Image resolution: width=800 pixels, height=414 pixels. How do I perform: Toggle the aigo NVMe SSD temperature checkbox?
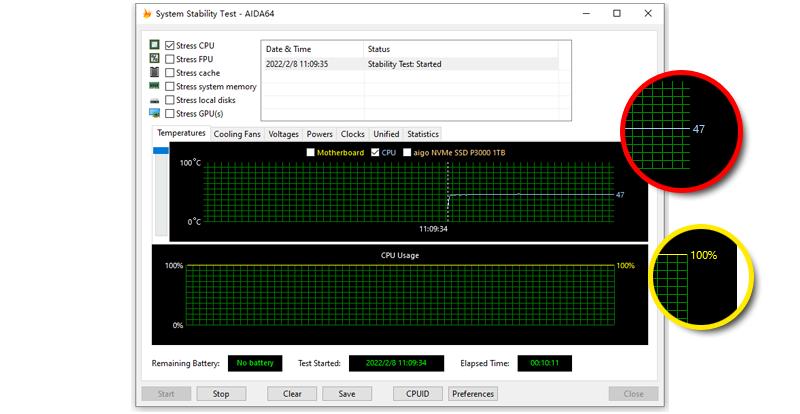(407, 152)
